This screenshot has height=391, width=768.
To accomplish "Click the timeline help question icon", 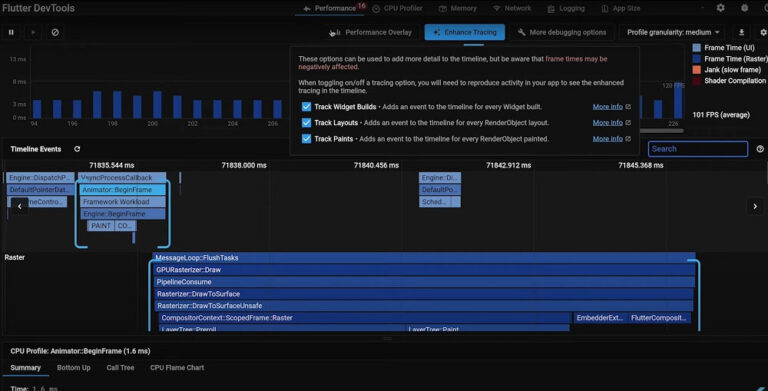I will (x=760, y=149).
